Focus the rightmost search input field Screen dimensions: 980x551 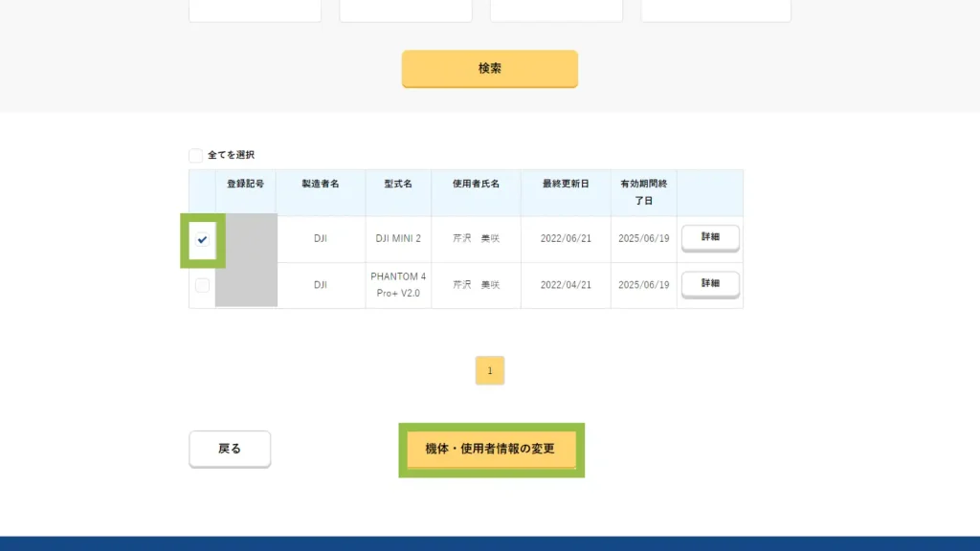pyautogui.click(x=716, y=11)
